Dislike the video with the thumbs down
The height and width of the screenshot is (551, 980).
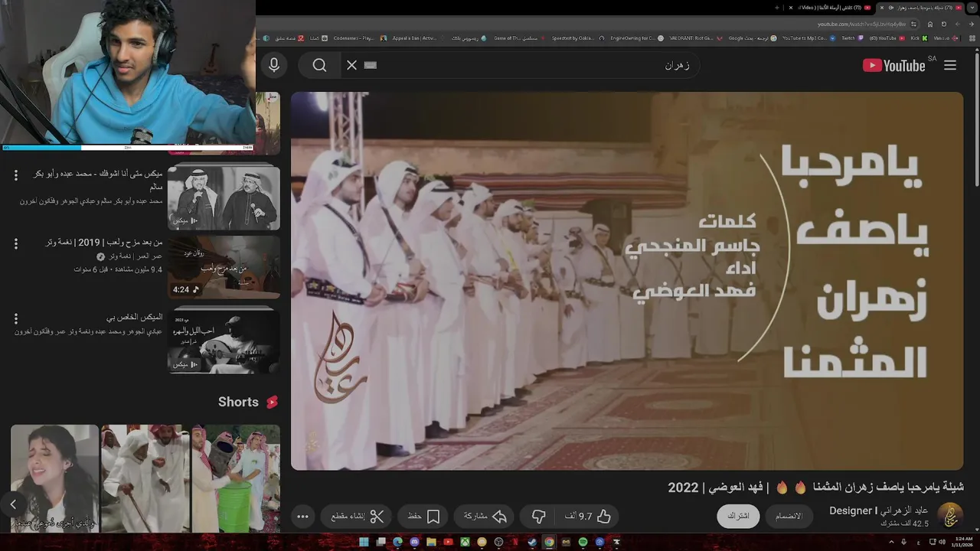click(539, 517)
